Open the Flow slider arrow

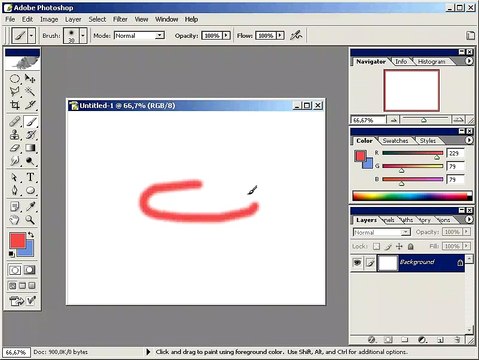click(x=280, y=35)
